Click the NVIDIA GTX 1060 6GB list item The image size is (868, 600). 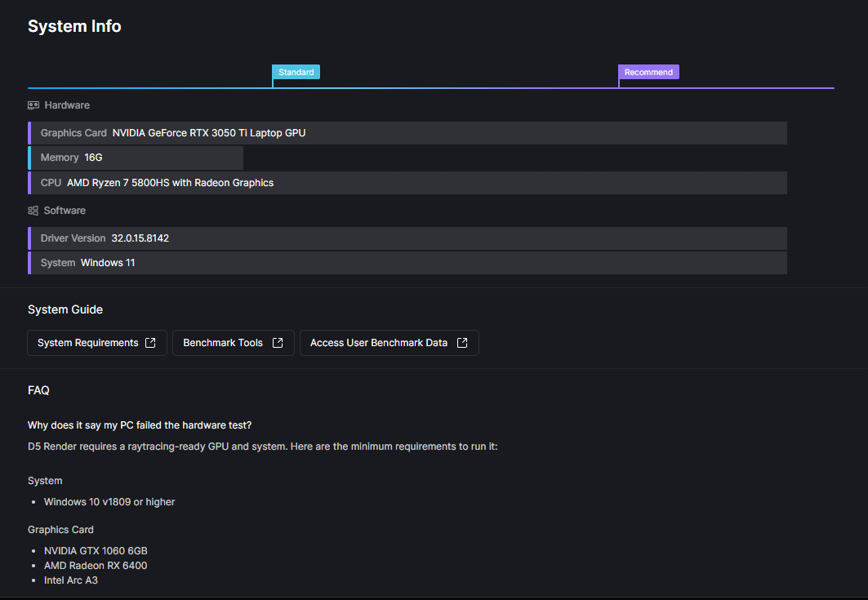point(96,551)
